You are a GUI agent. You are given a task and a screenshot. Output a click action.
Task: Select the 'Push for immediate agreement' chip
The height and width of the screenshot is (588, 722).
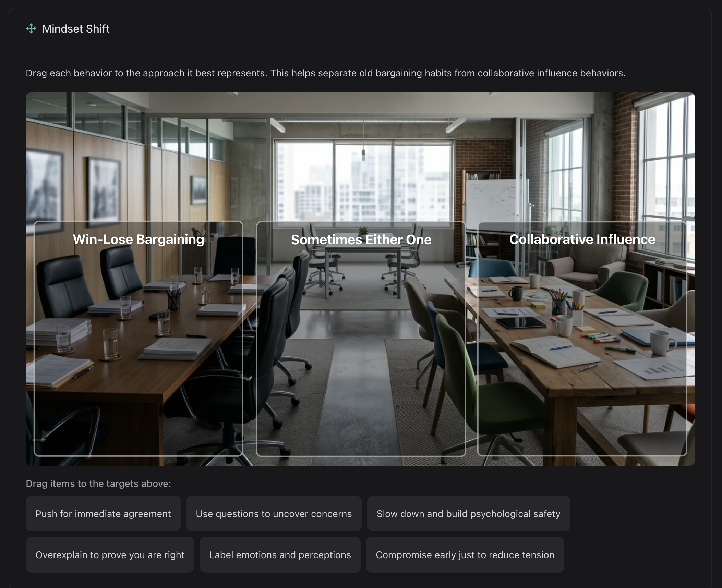[x=103, y=514]
